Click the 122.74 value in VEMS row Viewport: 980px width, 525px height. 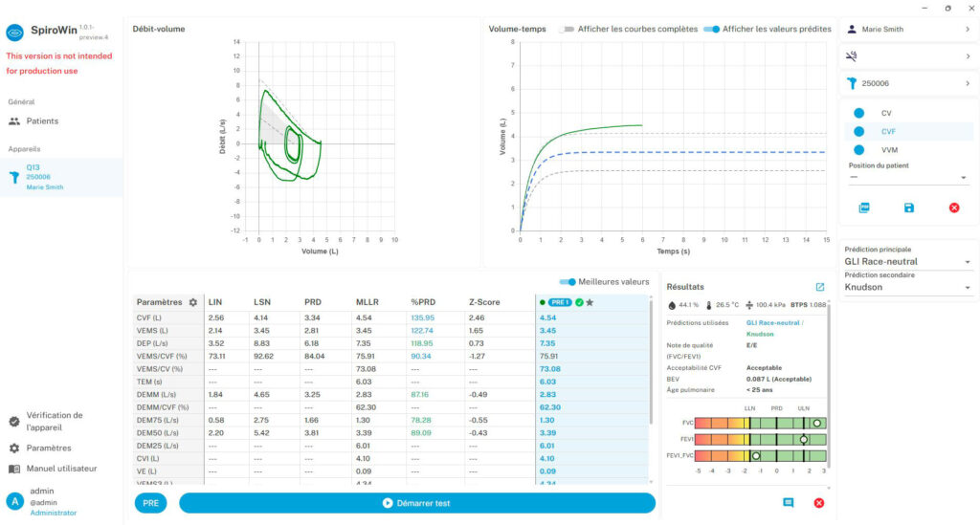pyautogui.click(x=422, y=331)
